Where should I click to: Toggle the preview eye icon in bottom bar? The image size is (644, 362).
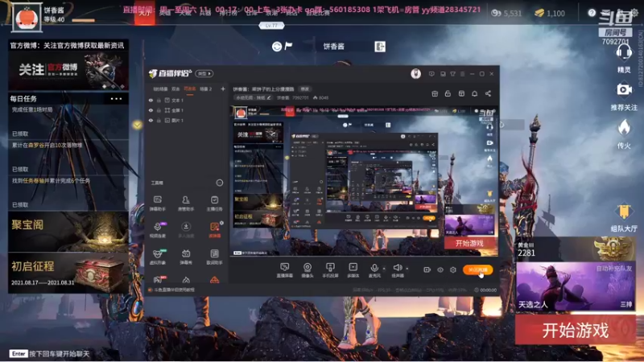(x=440, y=269)
